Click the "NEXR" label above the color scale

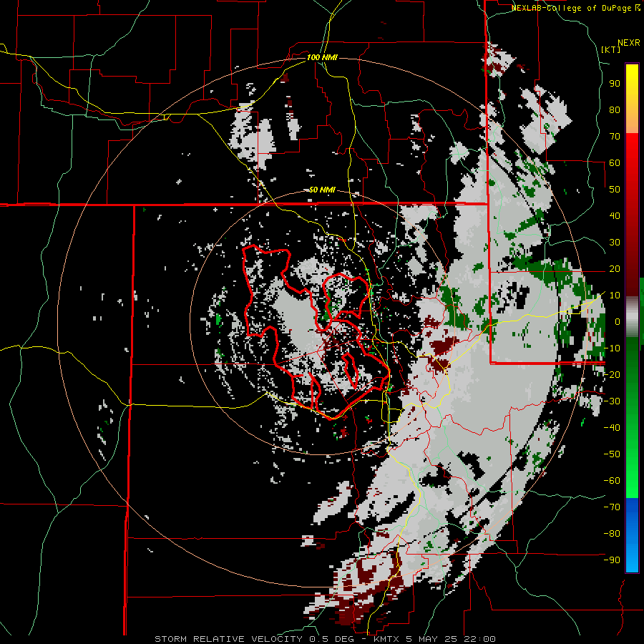tap(628, 43)
